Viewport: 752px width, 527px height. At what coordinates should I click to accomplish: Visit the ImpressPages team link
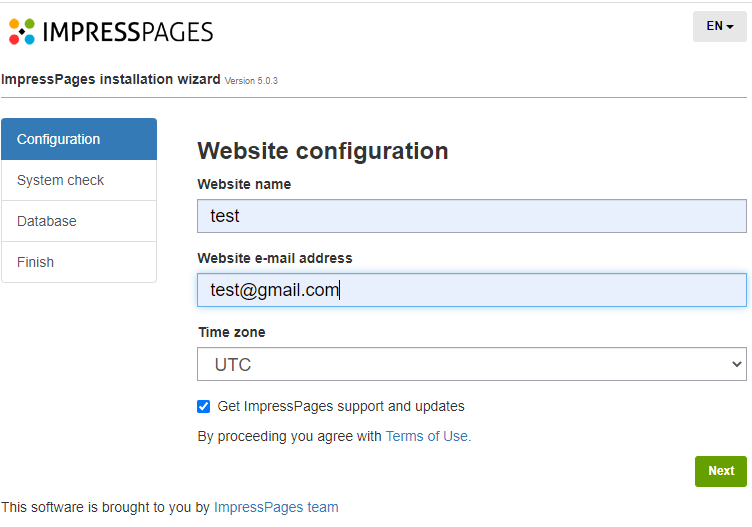(276, 507)
